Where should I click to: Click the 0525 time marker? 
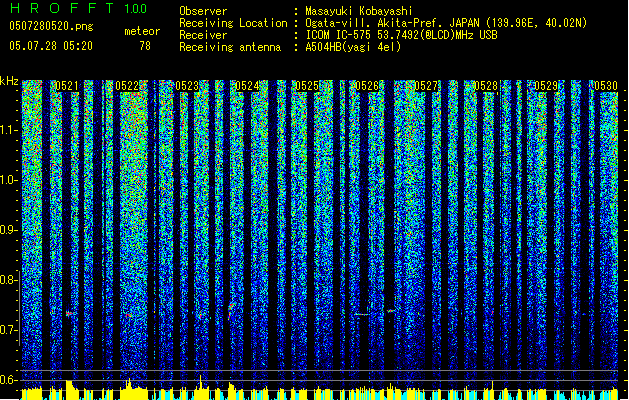[x=307, y=86]
